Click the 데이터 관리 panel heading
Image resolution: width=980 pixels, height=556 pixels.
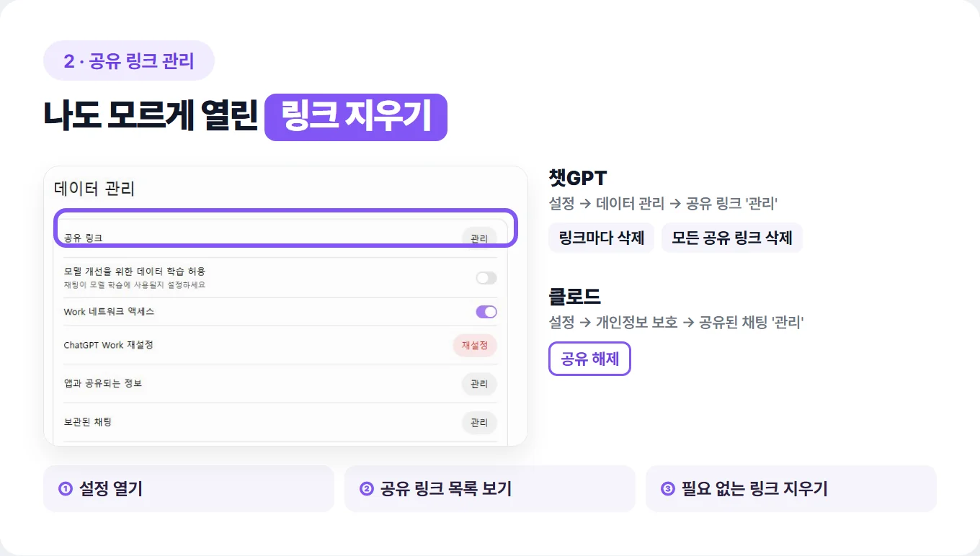(x=94, y=189)
